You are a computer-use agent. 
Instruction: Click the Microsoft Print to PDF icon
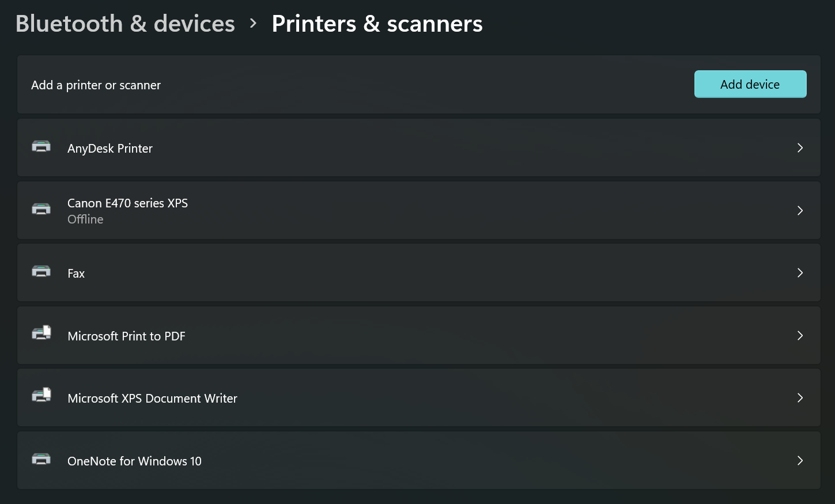point(41,334)
